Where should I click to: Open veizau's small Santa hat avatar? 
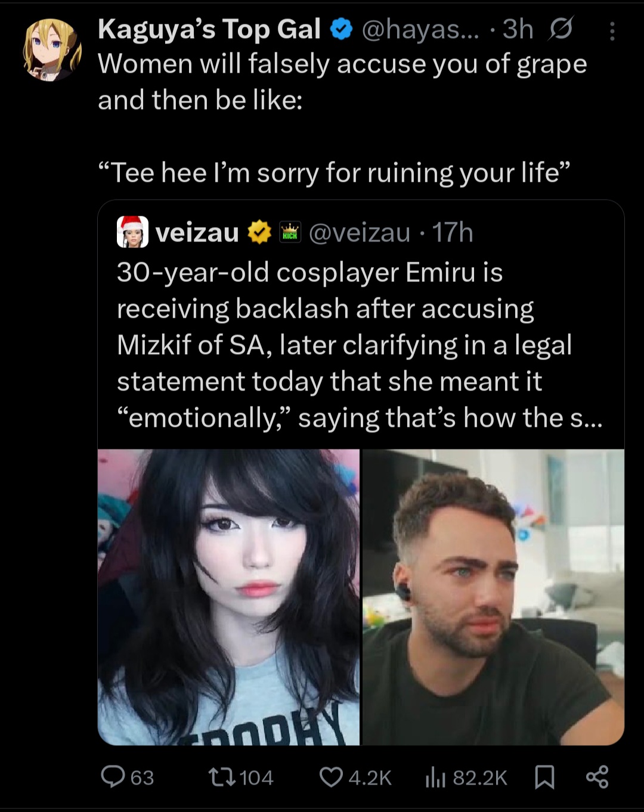[132, 232]
